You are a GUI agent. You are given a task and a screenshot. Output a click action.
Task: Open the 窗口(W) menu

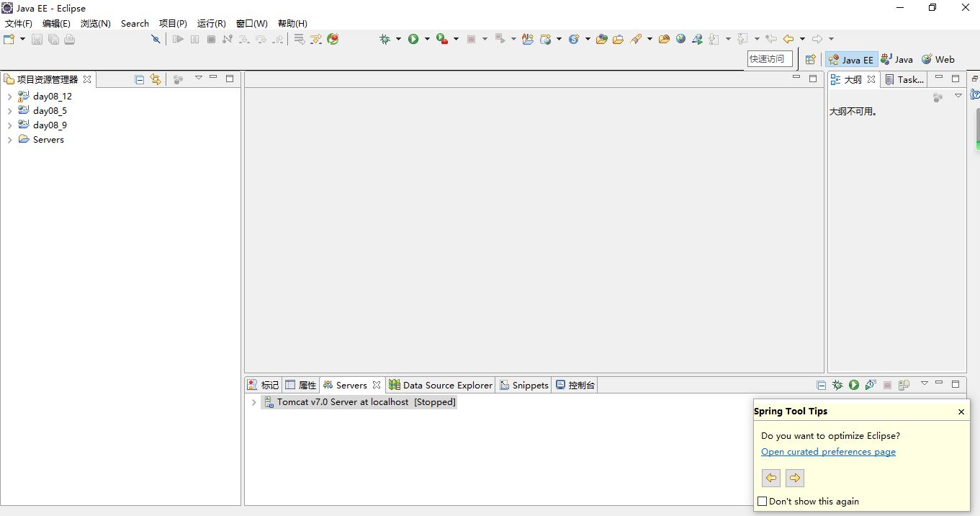(252, 24)
